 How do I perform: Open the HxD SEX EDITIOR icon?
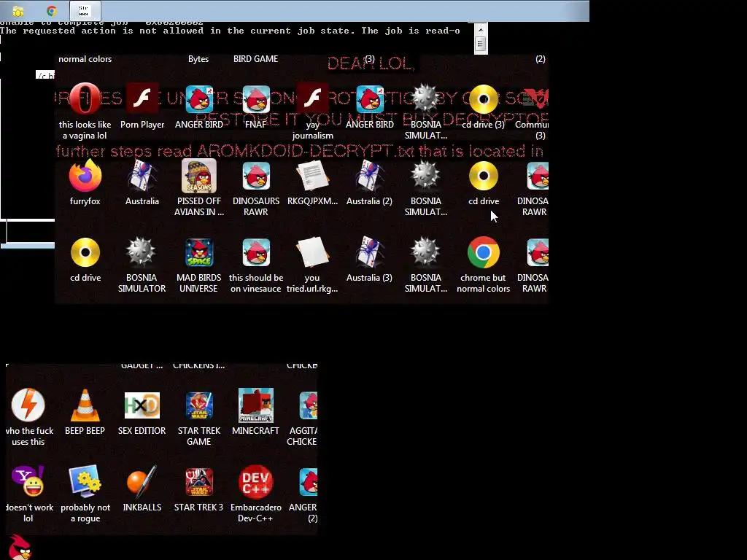click(142, 405)
